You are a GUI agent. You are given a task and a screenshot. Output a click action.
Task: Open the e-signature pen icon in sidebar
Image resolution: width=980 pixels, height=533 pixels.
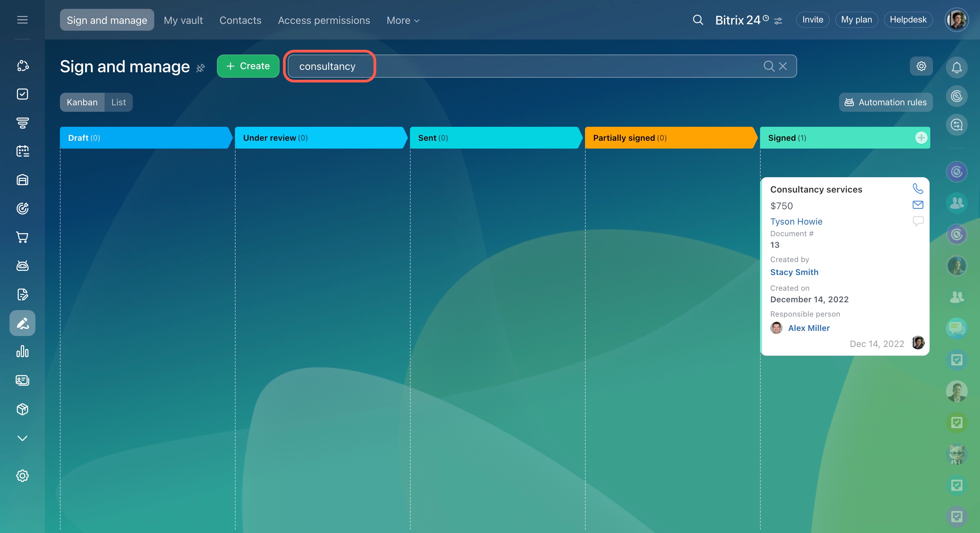point(22,323)
